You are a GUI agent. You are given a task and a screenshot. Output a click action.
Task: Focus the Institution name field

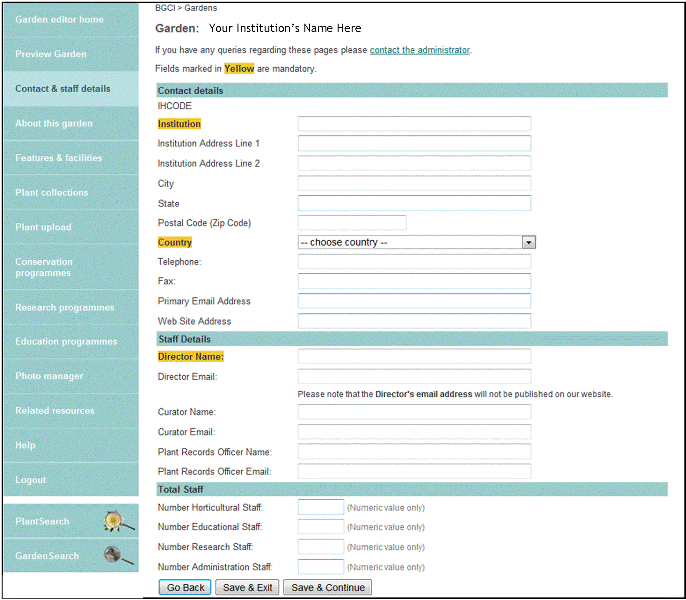point(414,124)
